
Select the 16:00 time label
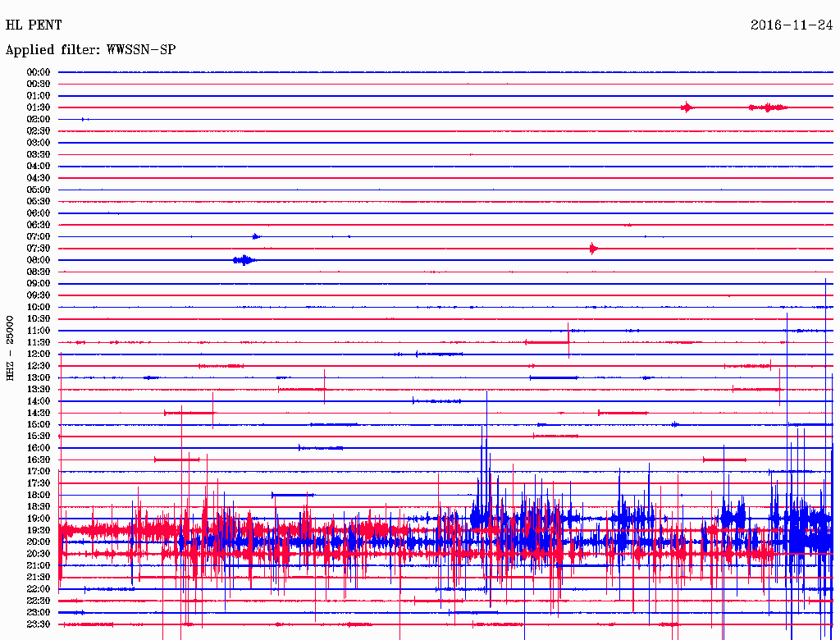coord(39,448)
